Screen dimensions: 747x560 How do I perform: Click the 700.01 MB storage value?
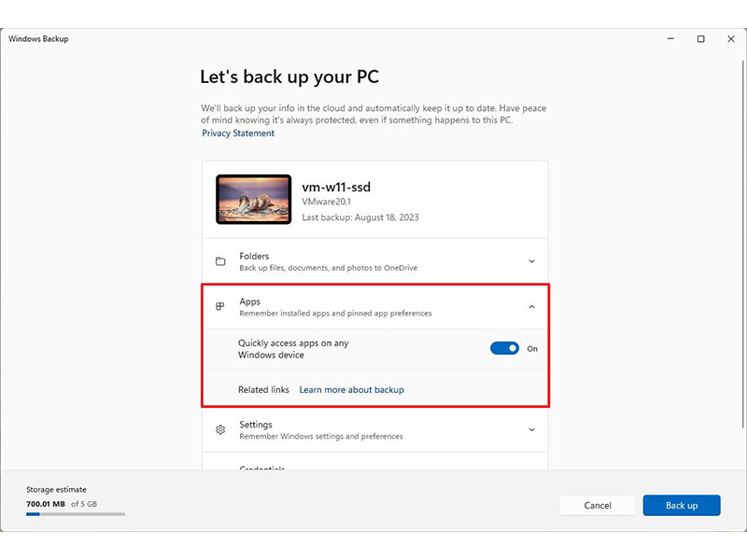pos(46,504)
